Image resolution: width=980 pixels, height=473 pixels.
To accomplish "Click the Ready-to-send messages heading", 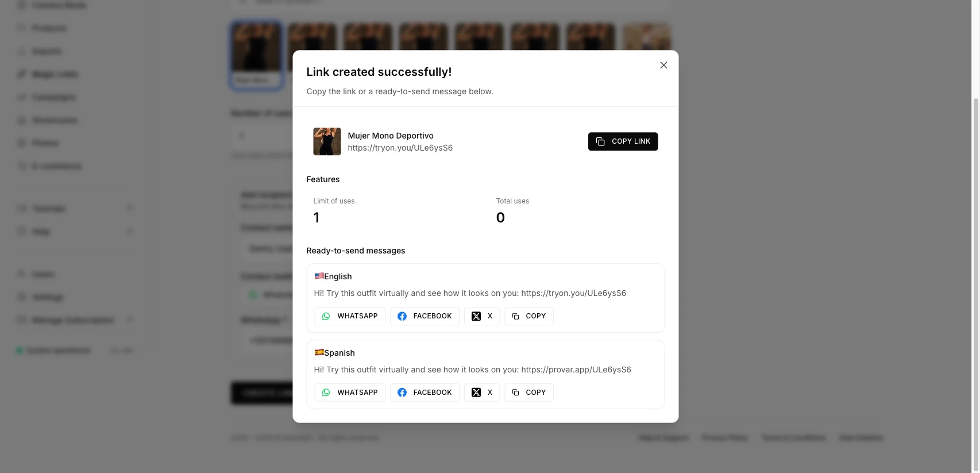I will tap(356, 251).
